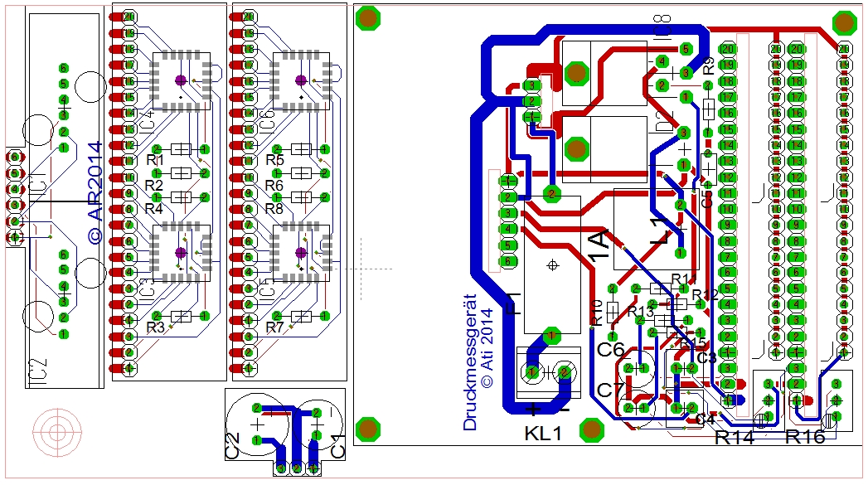868x485 pixels.
Task: Select the C2 capacitor label
Action: coord(233,445)
